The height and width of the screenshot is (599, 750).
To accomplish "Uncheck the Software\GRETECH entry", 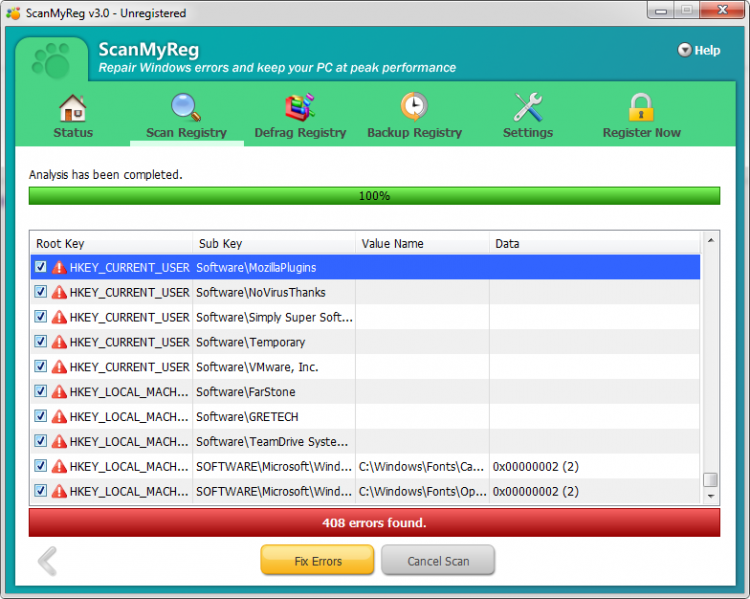I will pyautogui.click(x=41, y=416).
